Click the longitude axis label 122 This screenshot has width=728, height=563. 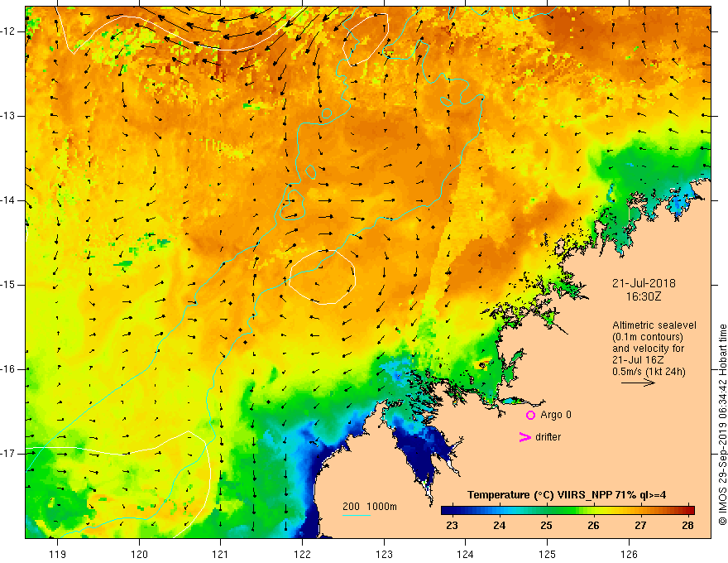302,554
